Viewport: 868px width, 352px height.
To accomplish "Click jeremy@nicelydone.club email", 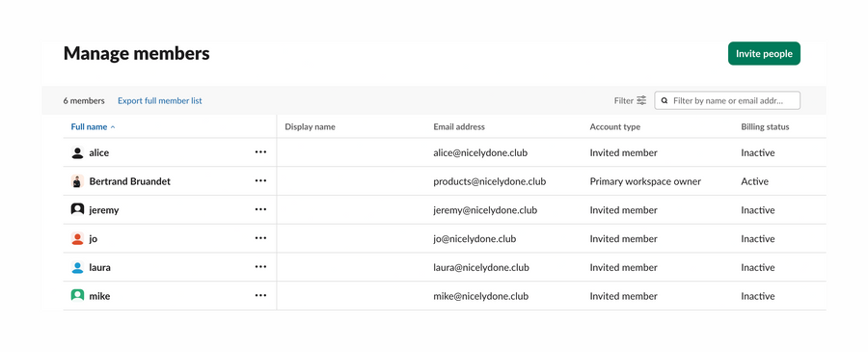I will [x=485, y=210].
